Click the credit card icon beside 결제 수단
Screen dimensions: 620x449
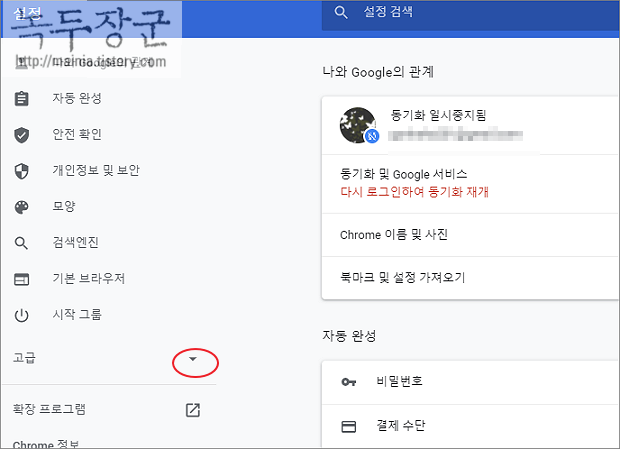tap(348, 426)
